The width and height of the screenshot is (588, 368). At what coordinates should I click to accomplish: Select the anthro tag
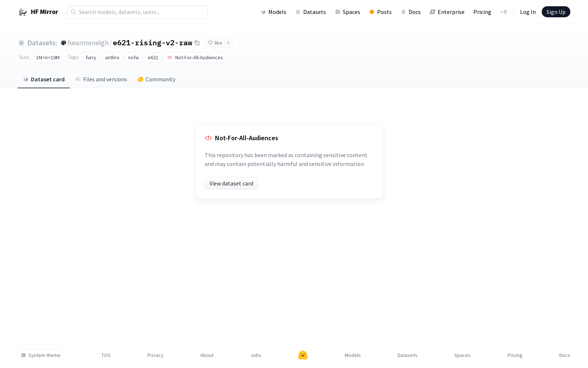click(112, 57)
